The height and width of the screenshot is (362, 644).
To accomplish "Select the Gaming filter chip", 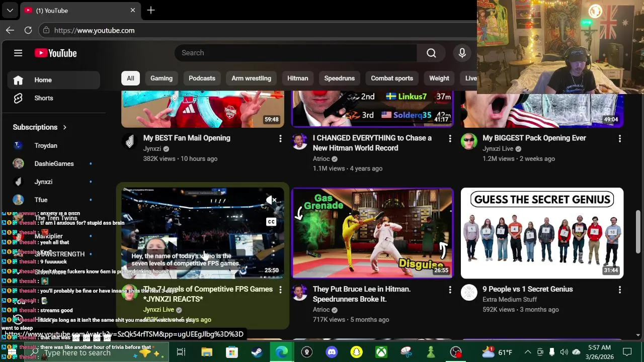I will point(162,78).
